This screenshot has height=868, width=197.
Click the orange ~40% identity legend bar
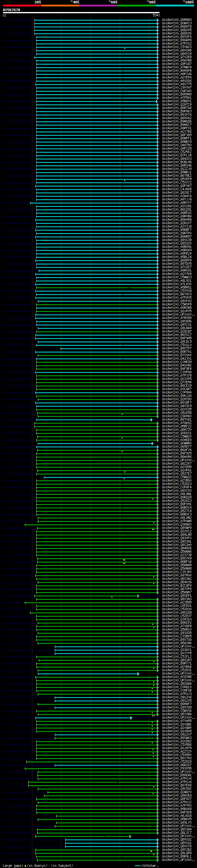pos(60,6)
